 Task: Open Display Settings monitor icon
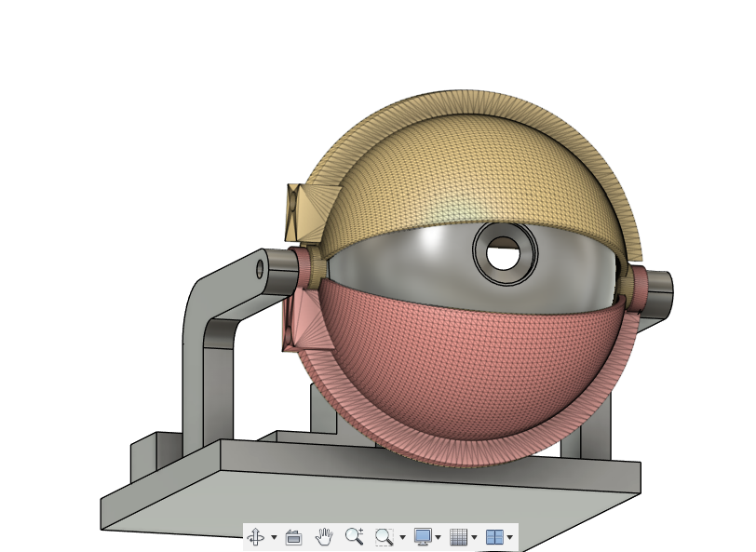click(423, 536)
